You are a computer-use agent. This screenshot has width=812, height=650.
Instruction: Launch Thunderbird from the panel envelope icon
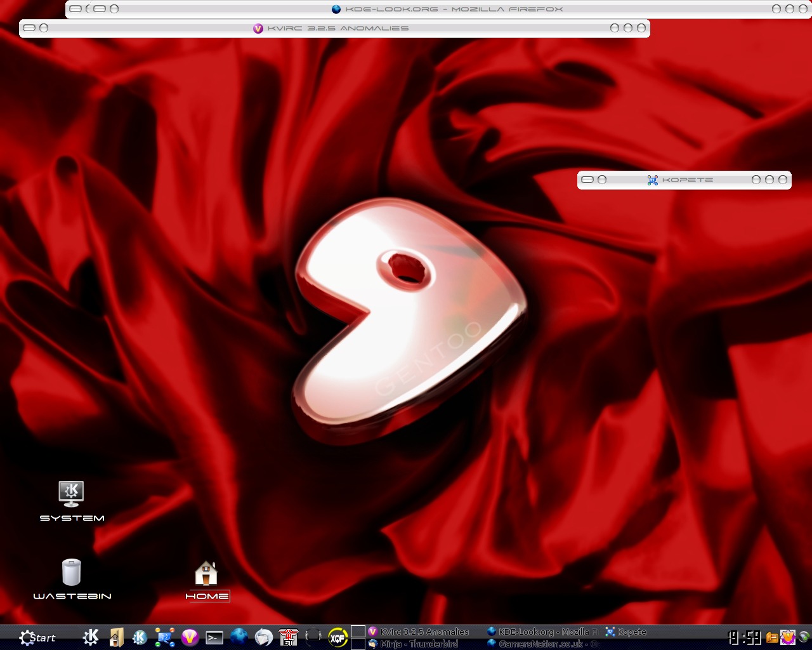tap(264, 637)
